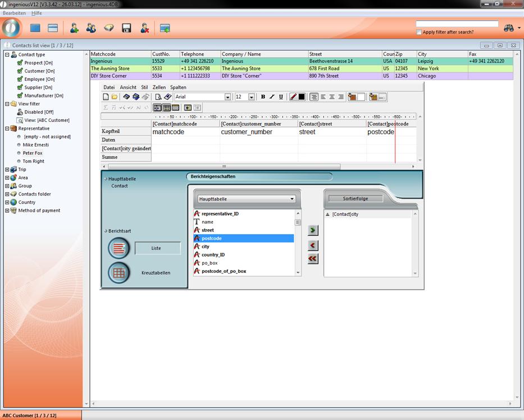This screenshot has height=420, width=524.
Task: Click the green right arrow to add field
Action: [313, 230]
